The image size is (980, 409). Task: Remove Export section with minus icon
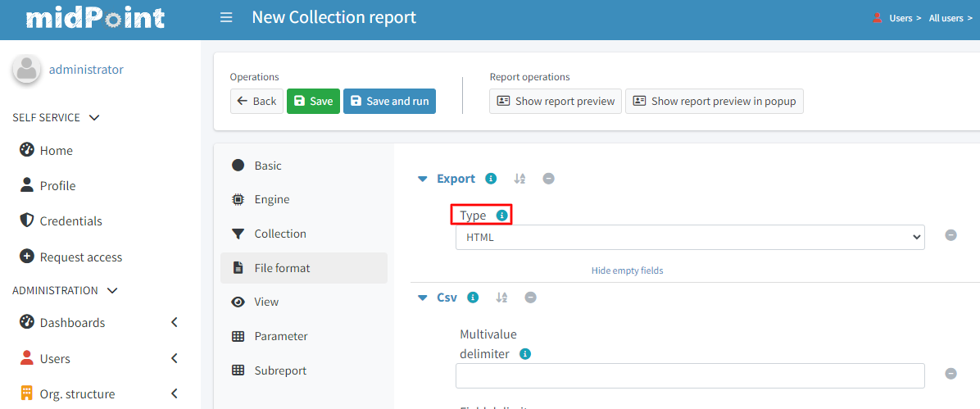(548, 179)
